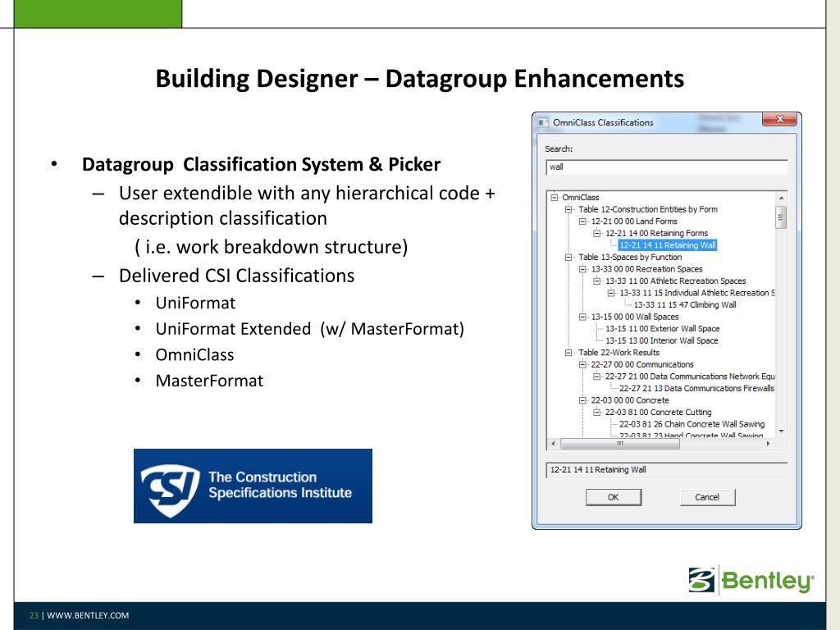Click the 'UniFormat Extended (w/ MasterFormat)' text
This screenshot has width=840, height=630.
[x=309, y=329]
